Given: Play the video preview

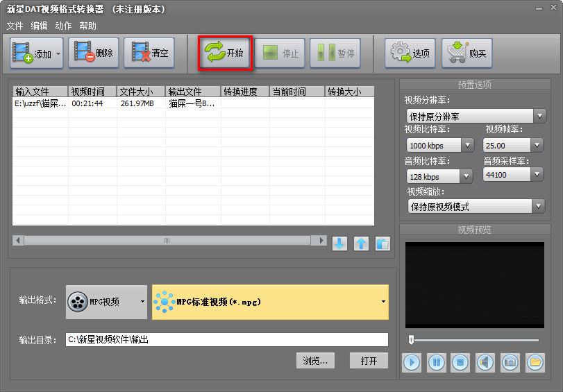Looking at the screenshot, I should [x=412, y=363].
